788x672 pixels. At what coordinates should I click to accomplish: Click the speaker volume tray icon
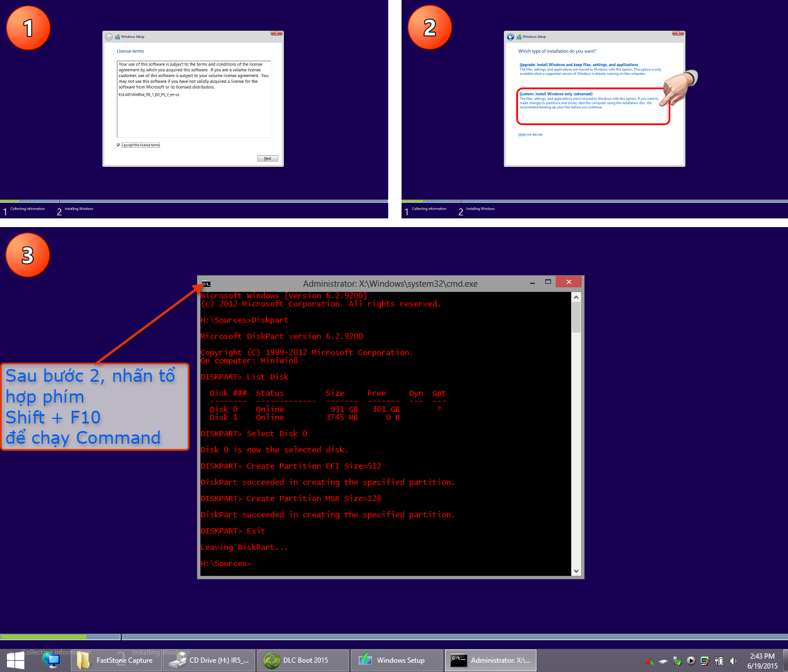(x=733, y=661)
